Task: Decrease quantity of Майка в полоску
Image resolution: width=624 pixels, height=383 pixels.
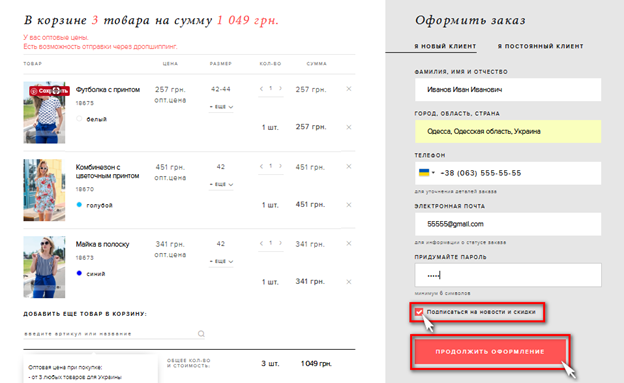Action: click(x=261, y=243)
